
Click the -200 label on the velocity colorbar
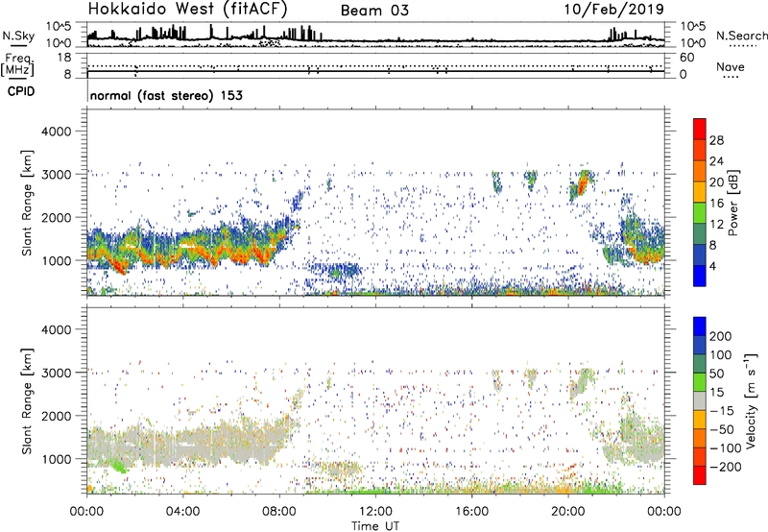pyautogui.click(x=726, y=467)
